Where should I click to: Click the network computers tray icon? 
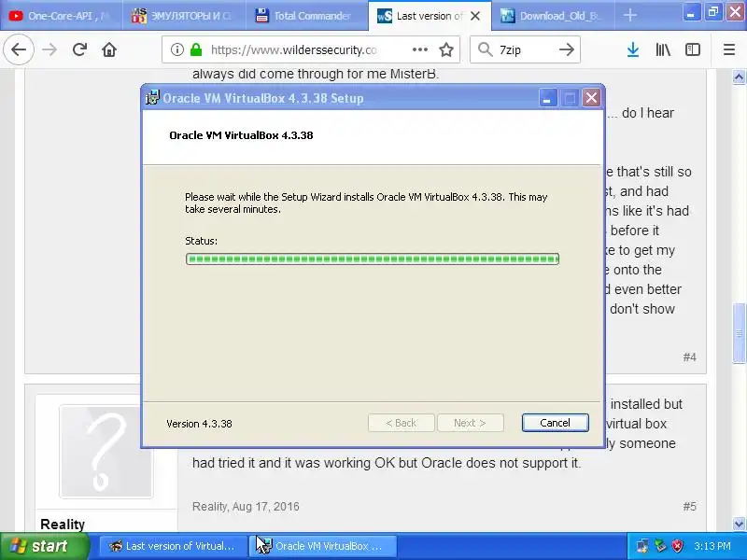642,546
